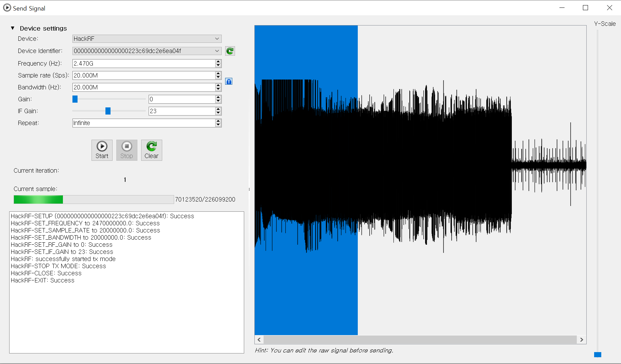Maximize the Send Signal window
This screenshot has height=364, width=621.
pos(585,7)
